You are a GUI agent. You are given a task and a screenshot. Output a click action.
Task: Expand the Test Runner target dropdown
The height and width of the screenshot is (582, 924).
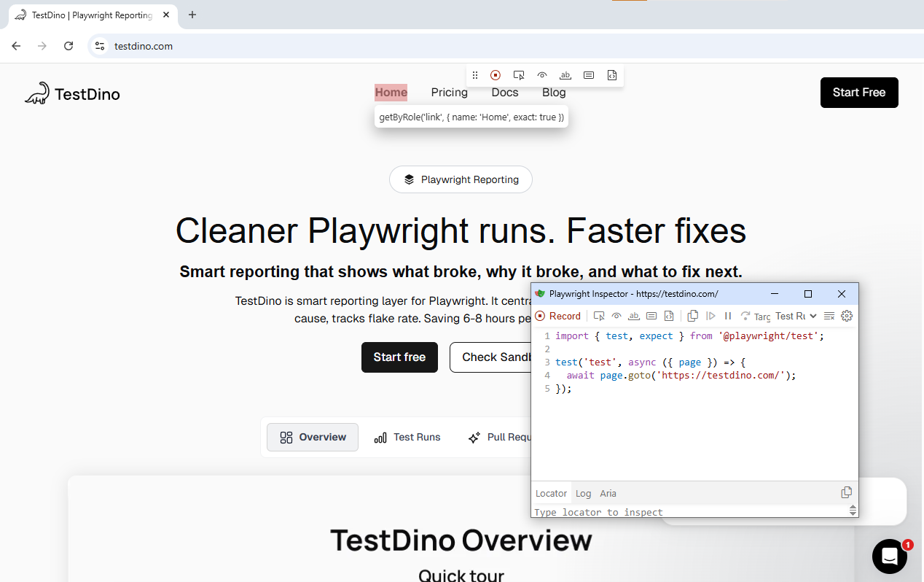pos(796,316)
